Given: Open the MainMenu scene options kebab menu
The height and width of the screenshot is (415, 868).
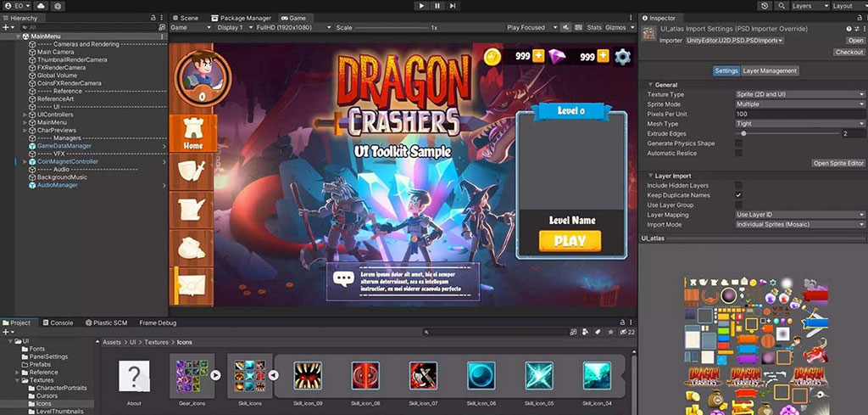Looking at the screenshot, I should pyautogui.click(x=162, y=36).
